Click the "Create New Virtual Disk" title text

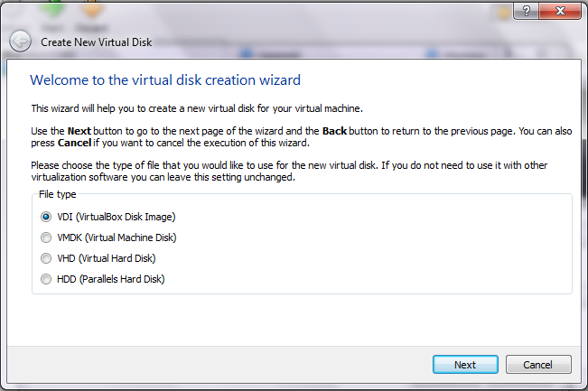tap(95, 42)
